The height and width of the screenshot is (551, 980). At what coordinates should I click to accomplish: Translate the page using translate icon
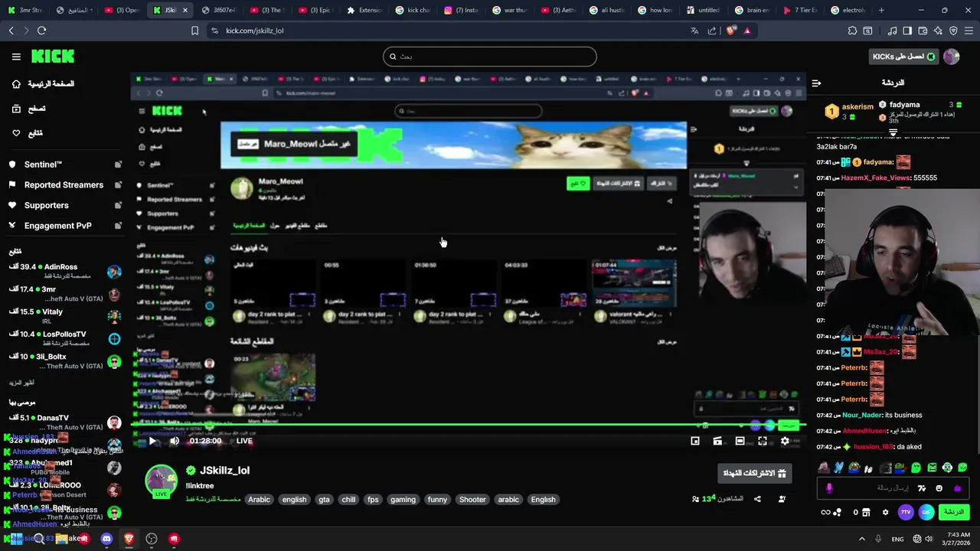pyautogui.click(x=694, y=31)
